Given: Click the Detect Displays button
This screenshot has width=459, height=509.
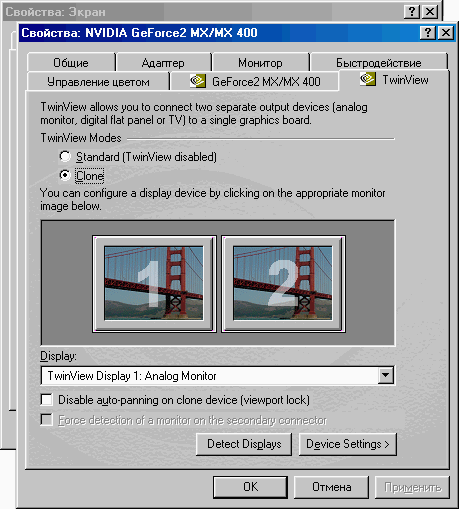Looking at the screenshot, I should pyautogui.click(x=244, y=444).
